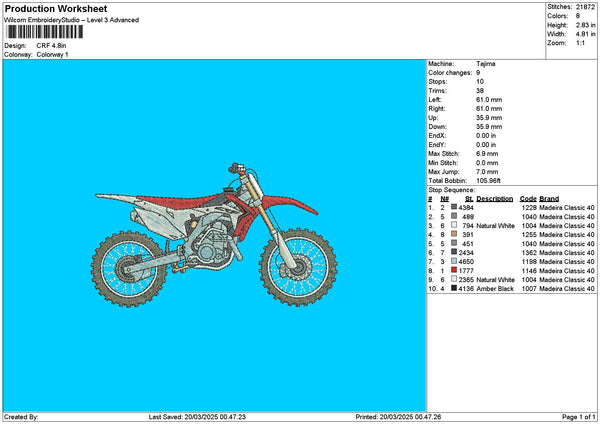The height and width of the screenshot is (424, 600).
Task: Click "Madeira Classic 40" brand in stop row 1
Action: click(567, 208)
